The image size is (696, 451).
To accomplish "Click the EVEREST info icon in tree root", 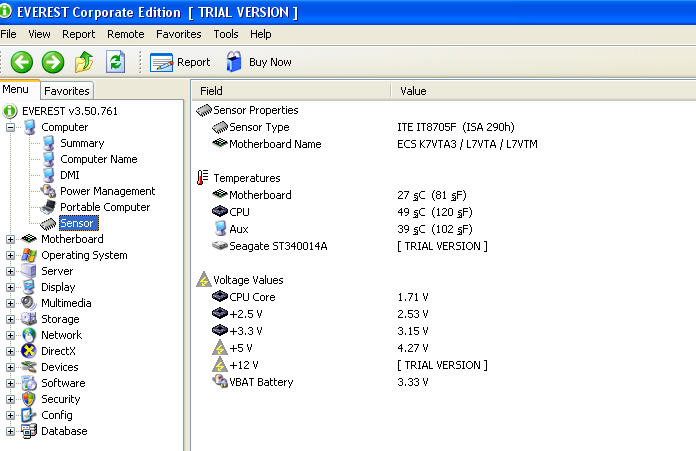I will 10,111.
